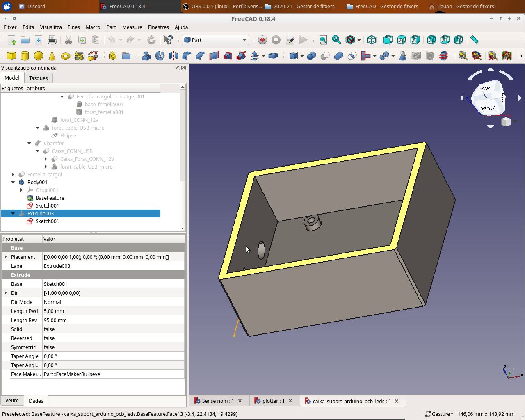Open the Gesture navigation style menu
Viewport: 525px width, 420px height.
click(x=439, y=414)
